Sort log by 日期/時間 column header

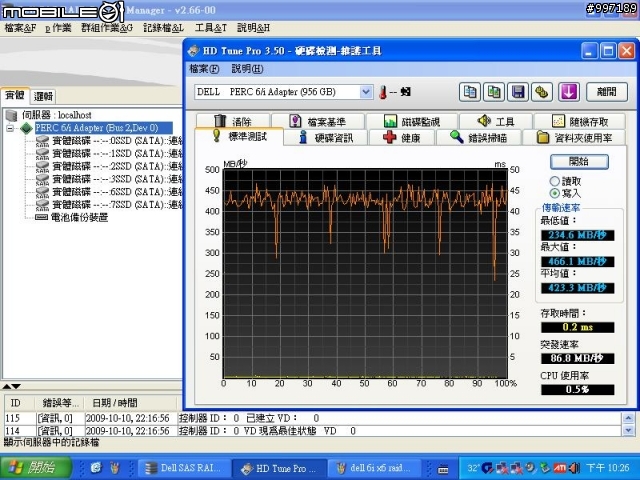point(131,403)
